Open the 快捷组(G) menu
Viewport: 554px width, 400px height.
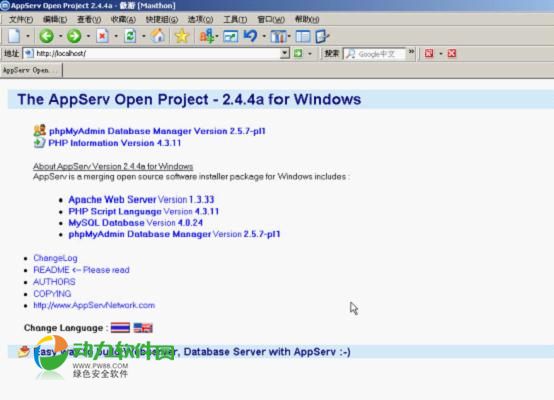click(x=162, y=19)
